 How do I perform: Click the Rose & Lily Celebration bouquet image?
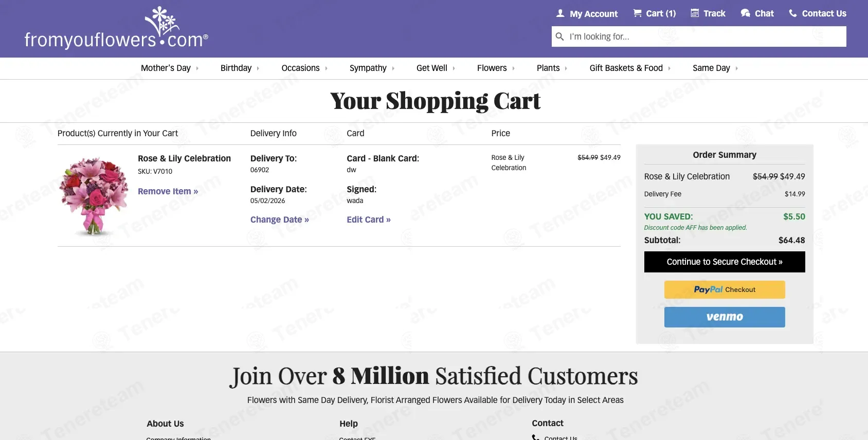(94, 196)
